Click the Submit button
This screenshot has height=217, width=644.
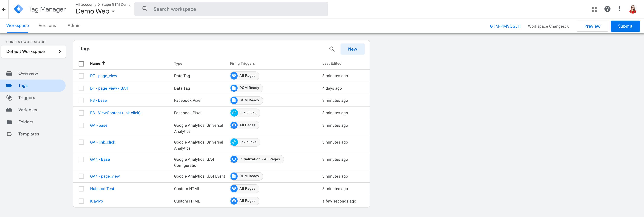tap(625, 26)
